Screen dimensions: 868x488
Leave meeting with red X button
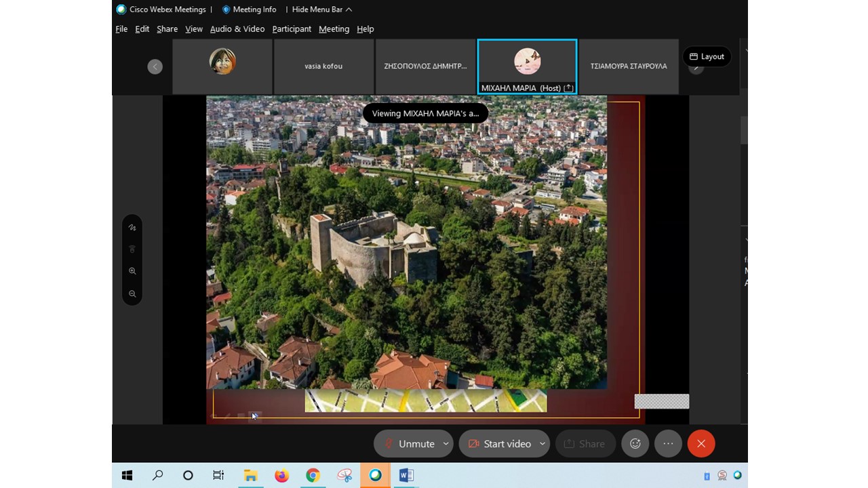pyautogui.click(x=701, y=444)
